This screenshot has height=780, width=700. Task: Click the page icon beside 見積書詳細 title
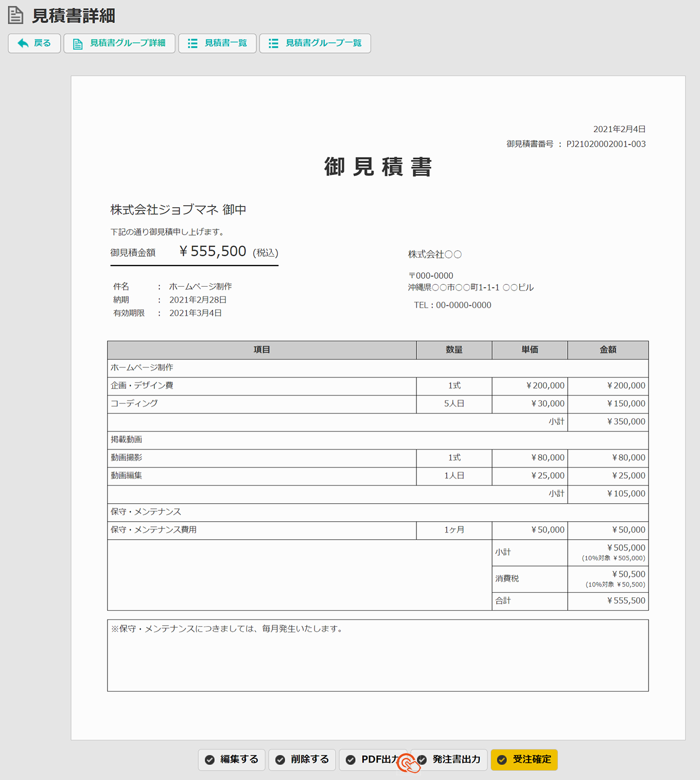pos(15,15)
